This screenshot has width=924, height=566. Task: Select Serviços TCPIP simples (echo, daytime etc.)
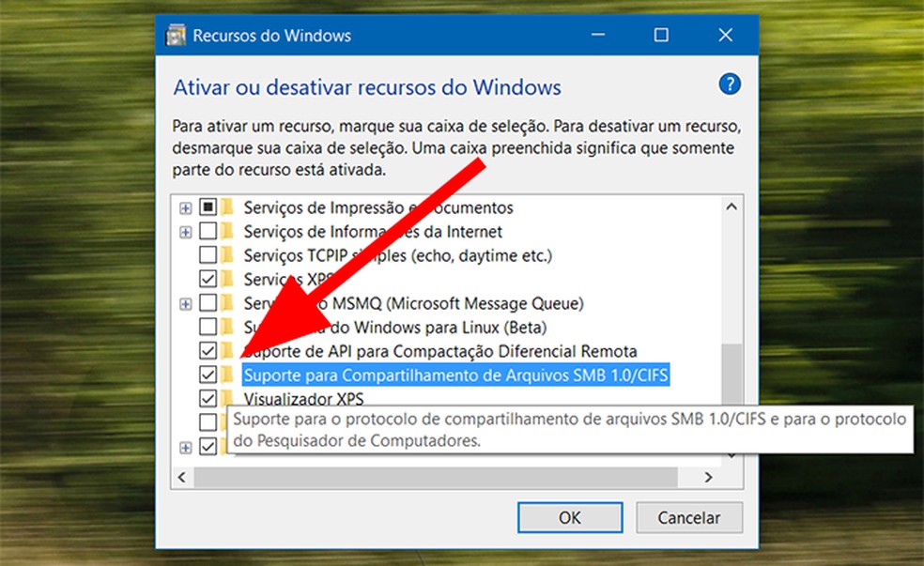[x=398, y=255]
